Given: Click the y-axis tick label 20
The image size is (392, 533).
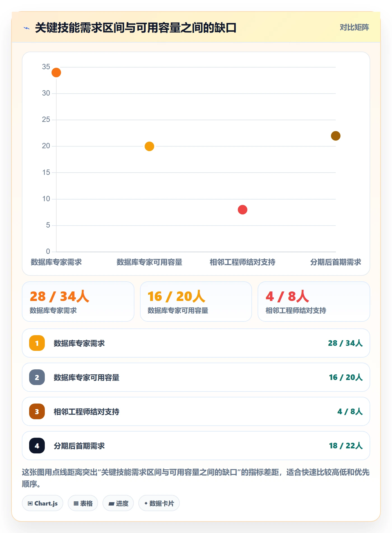Looking at the screenshot, I should pos(46,146).
